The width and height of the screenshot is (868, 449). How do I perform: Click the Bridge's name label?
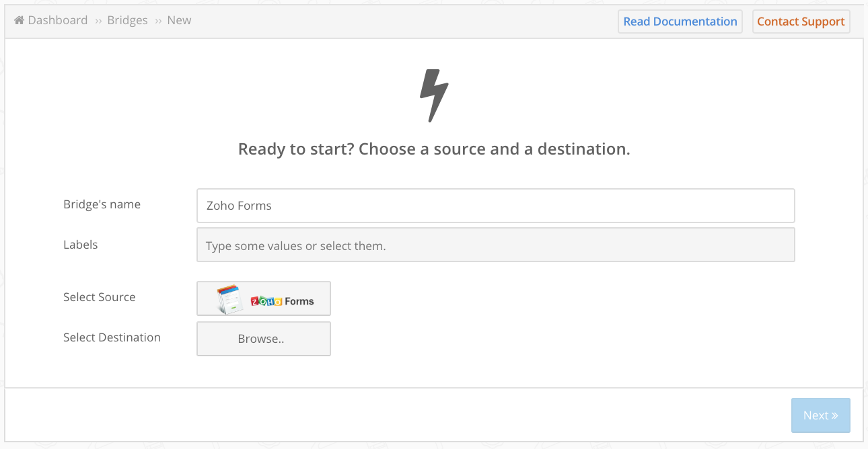pyautogui.click(x=102, y=204)
